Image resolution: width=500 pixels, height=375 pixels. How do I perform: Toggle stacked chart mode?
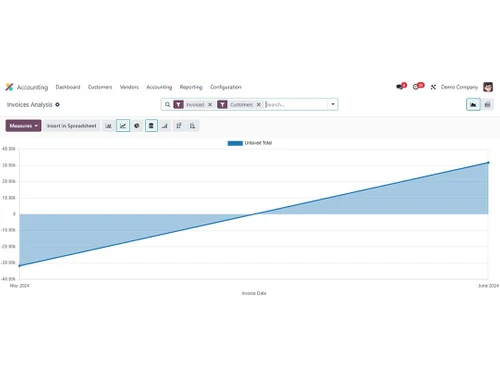pos(151,126)
